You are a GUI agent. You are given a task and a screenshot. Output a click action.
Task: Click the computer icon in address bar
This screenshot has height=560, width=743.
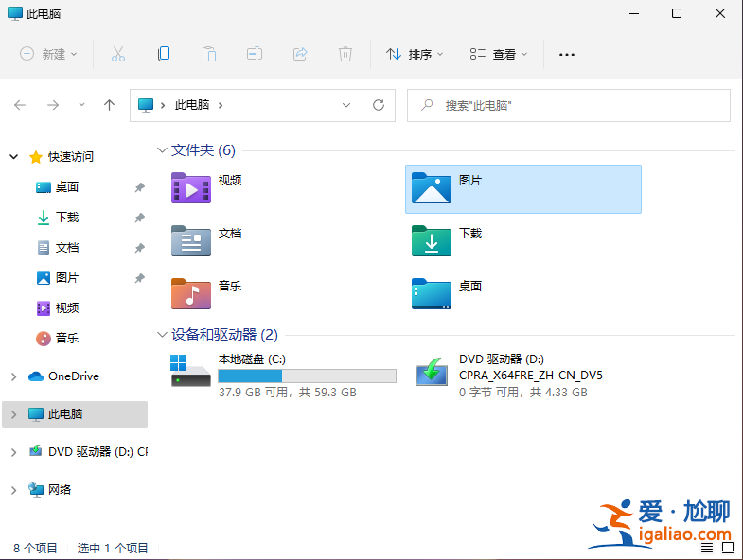click(x=146, y=105)
